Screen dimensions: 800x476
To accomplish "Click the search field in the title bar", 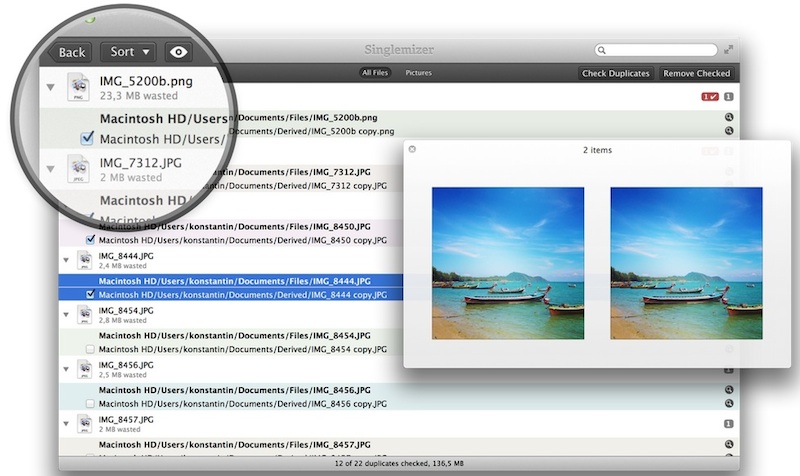I will point(656,49).
